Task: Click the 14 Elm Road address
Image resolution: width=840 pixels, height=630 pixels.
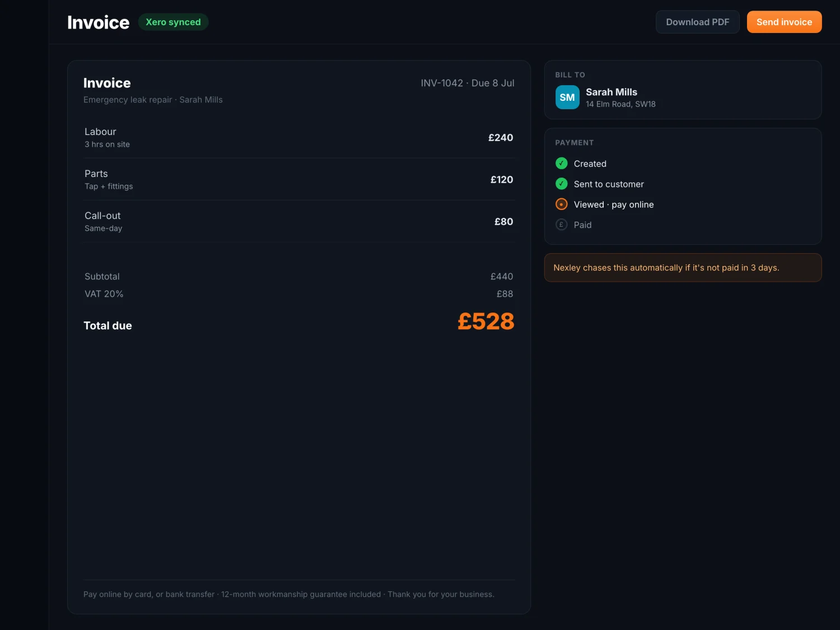Action: [x=620, y=104]
